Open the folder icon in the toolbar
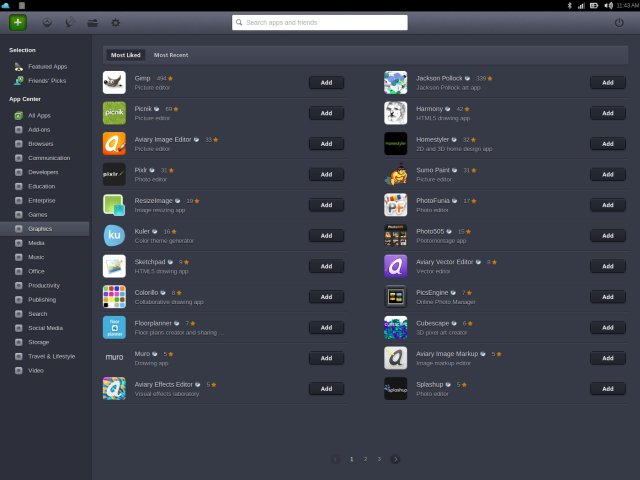 tap(93, 23)
